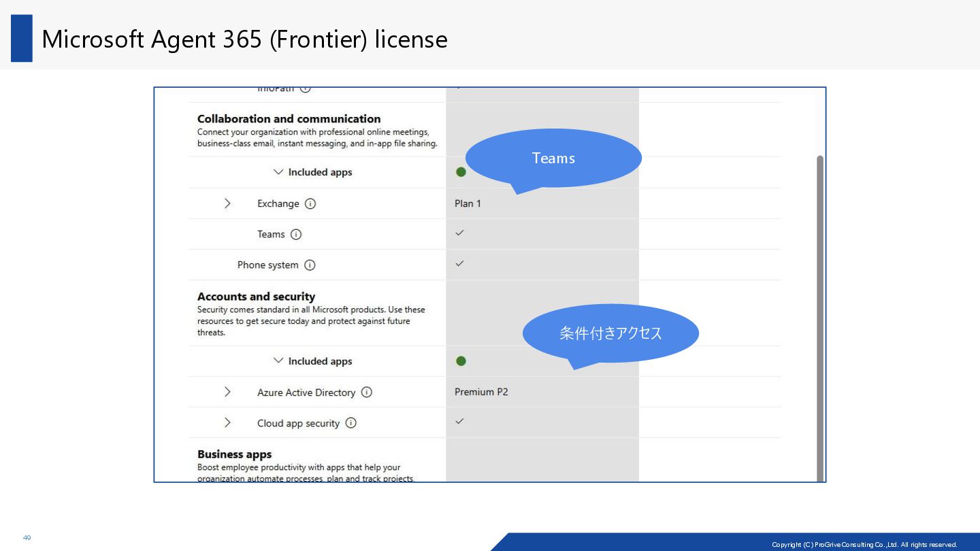980x551 pixels.
Task: Click the checkmark in the Cloud app security row
Action: [x=459, y=421]
